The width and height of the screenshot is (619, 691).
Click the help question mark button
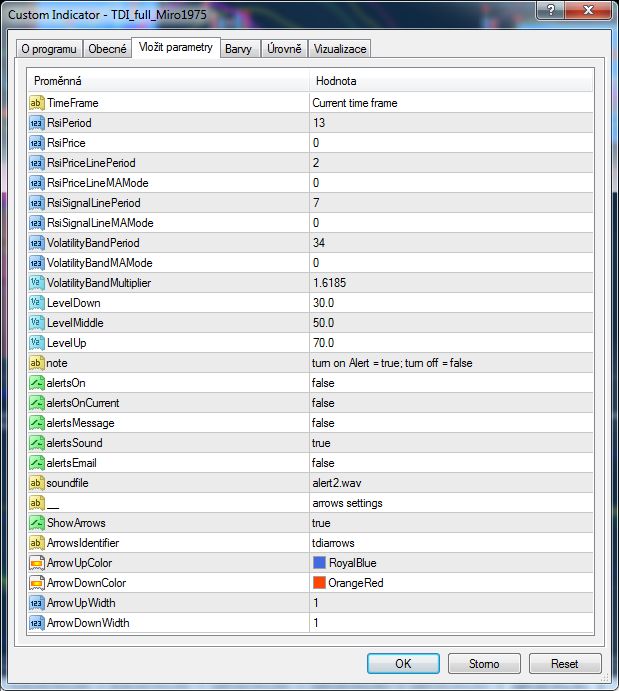(551, 10)
